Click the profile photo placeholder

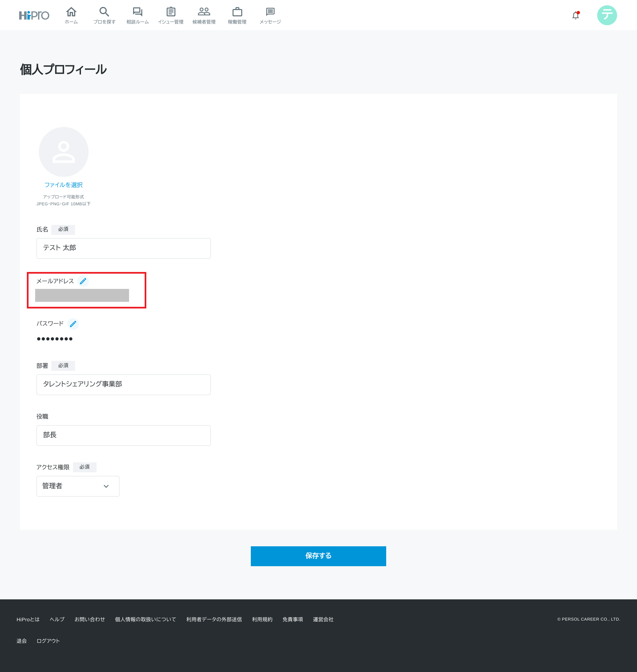[x=63, y=152]
